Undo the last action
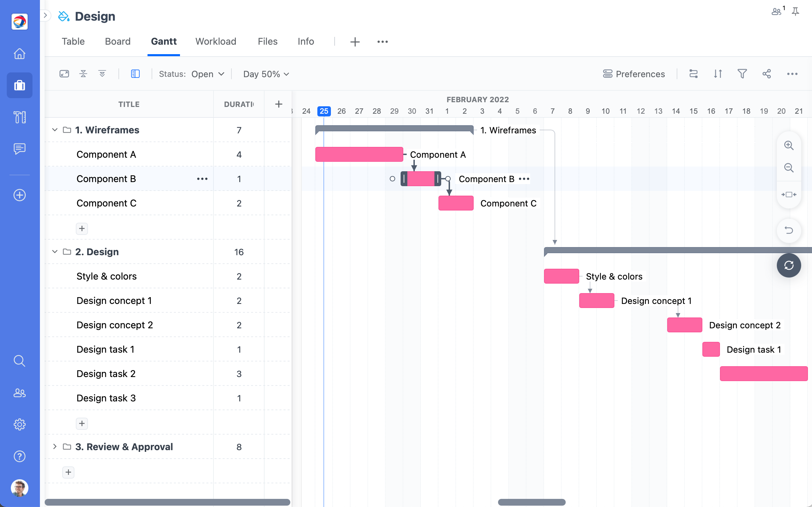Image resolution: width=812 pixels, height=507 pixels. pos(789,230)
